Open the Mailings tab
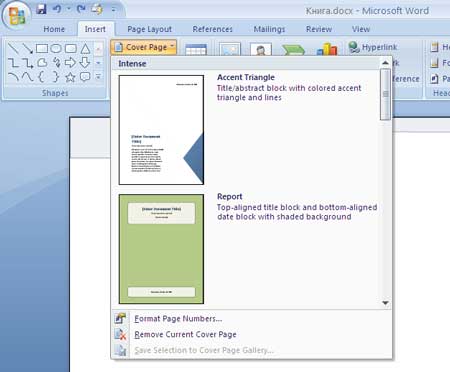This screenshot has width=450, height=372. click(x=269, y=29)
